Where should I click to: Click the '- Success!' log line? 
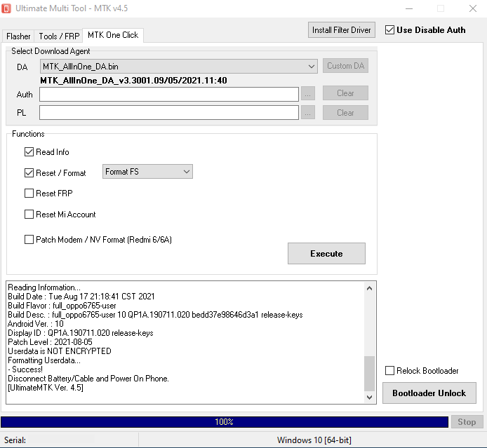(x=25, y=369)
